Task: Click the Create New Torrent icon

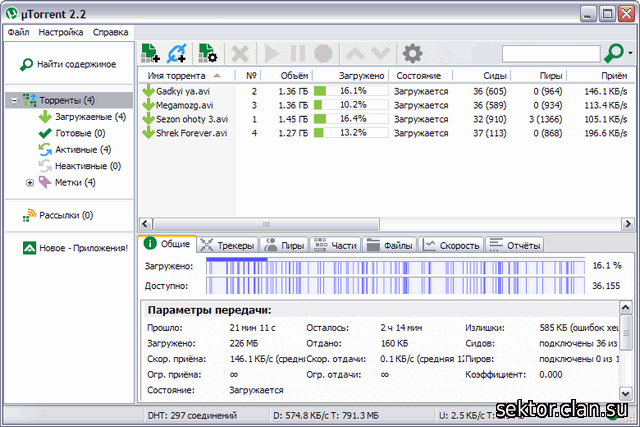Action: (208, 53)
